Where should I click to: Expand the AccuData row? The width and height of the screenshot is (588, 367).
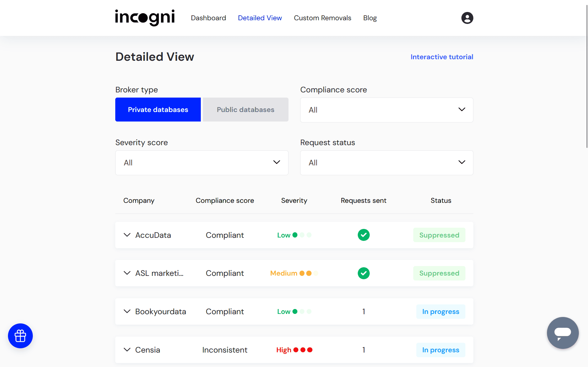pos(127,235)
